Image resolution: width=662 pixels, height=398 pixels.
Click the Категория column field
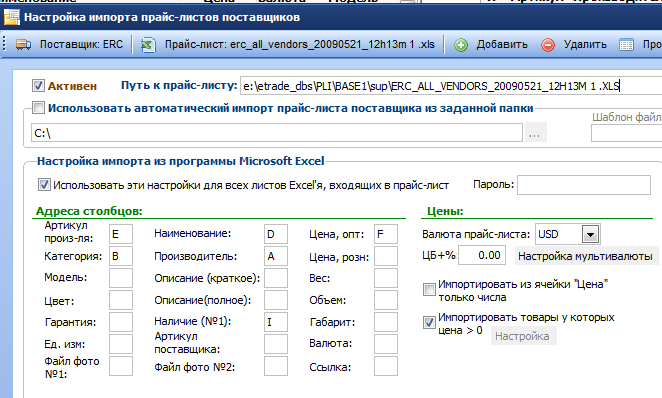(121, 256)
